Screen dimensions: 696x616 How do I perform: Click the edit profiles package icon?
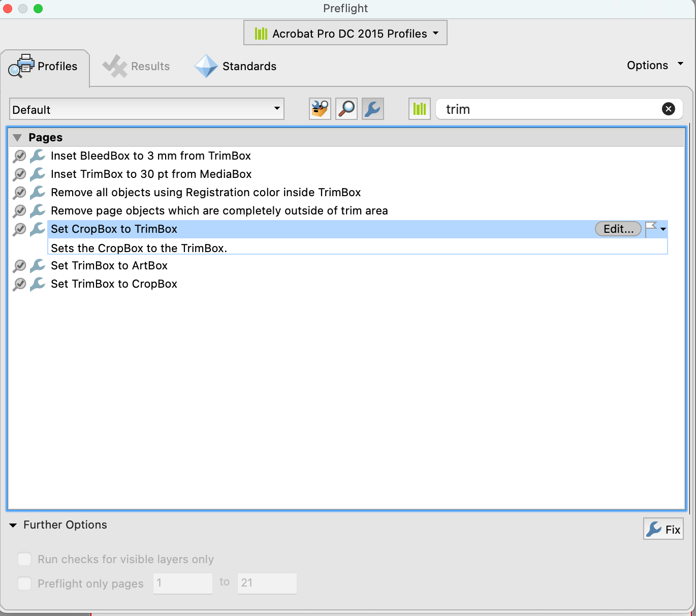[320, 109]
